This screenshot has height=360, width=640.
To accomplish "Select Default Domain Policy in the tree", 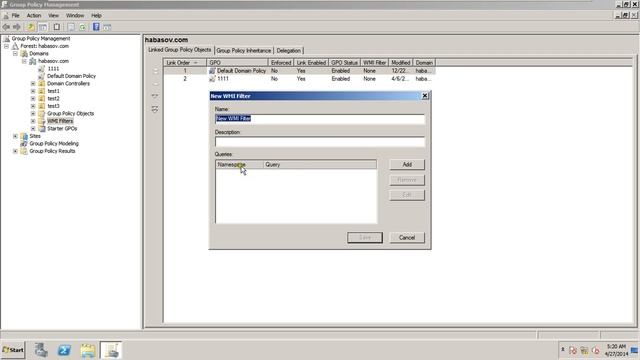I will [x=71, y=76].
